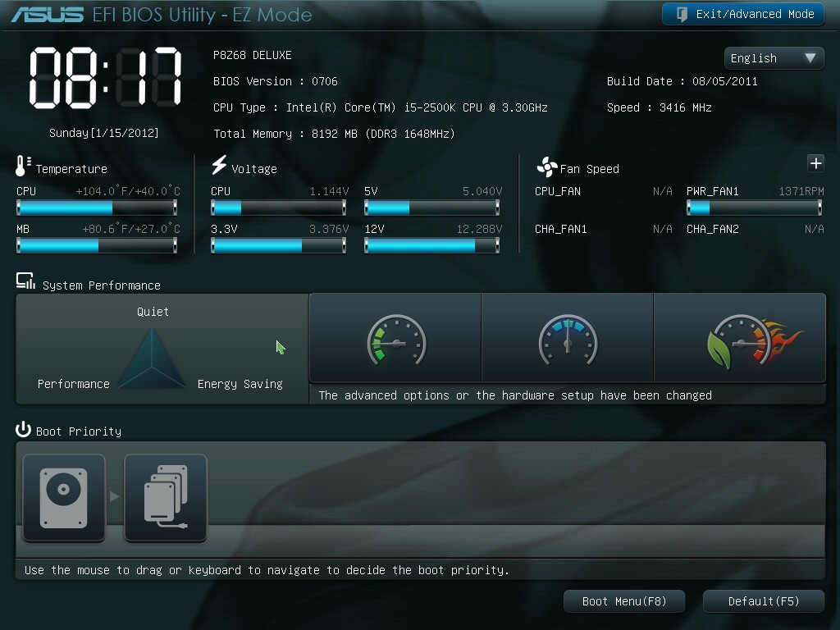Select the Normal blue gauge mode
This screenshot has width=840, height=630.
point(568,338)
